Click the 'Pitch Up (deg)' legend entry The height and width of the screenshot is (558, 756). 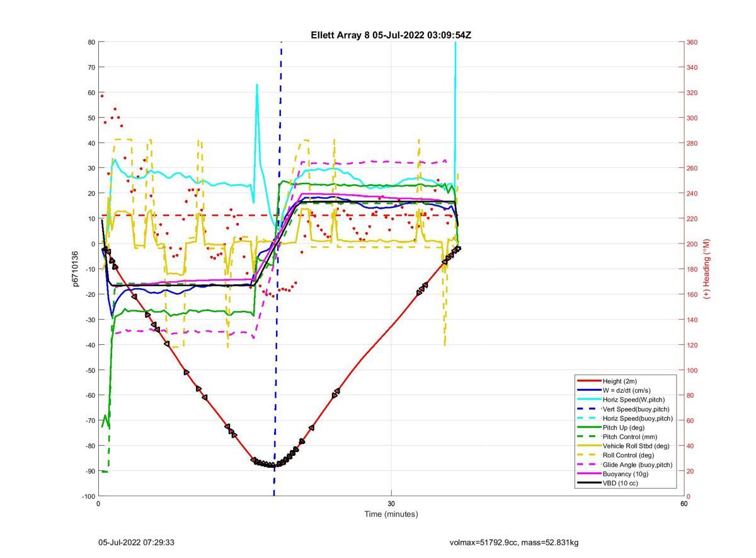[624, 427]
